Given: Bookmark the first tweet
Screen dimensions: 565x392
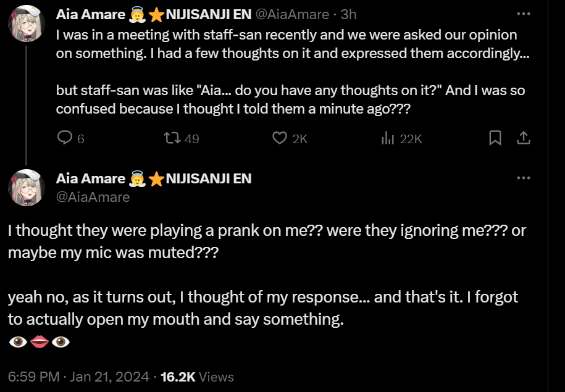Looking at the screenshot, I should [495, 138].
